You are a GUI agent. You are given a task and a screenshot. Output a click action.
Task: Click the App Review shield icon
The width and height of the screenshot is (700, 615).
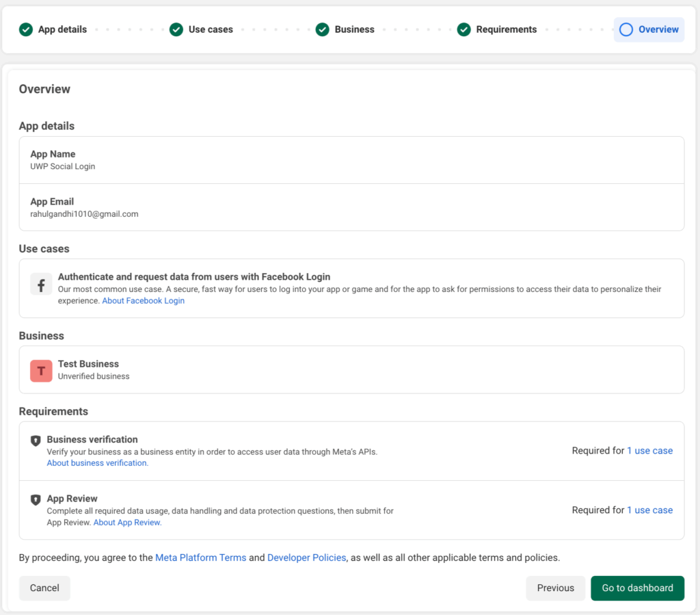pos(36,500)
